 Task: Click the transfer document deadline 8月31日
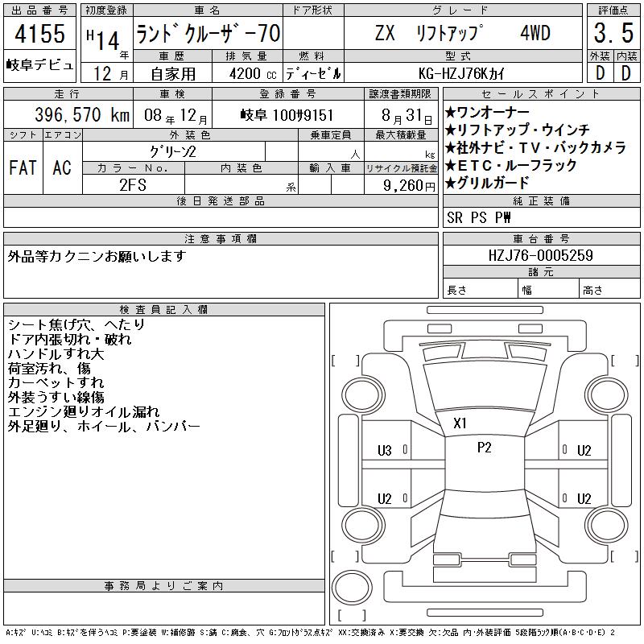click(407, 116)
